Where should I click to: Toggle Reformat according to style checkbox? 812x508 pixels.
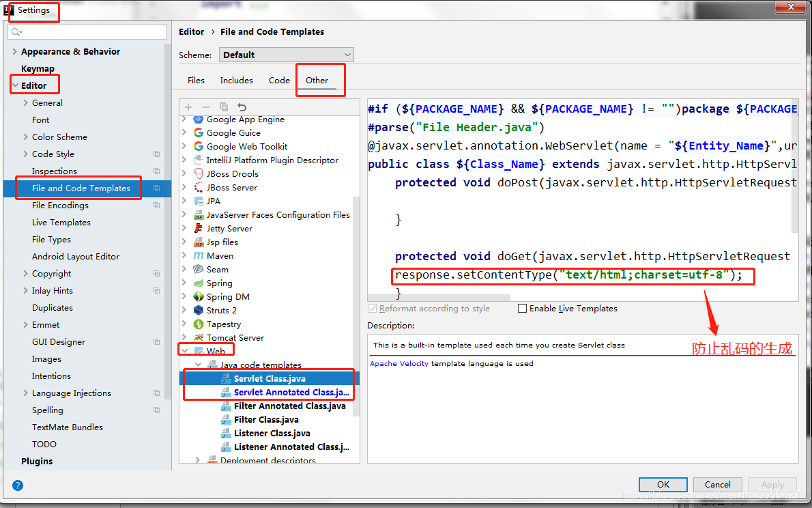pyautogui.click(x=372, y=309)
